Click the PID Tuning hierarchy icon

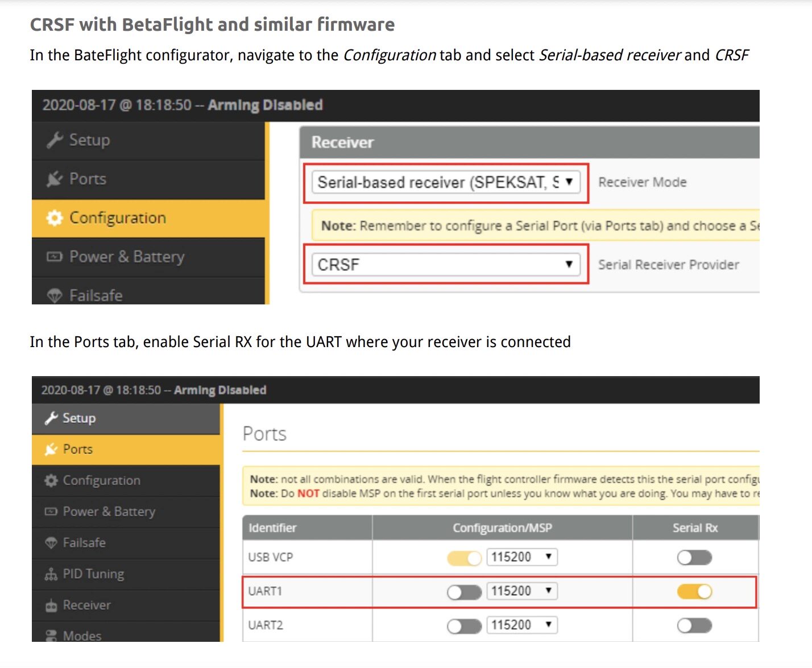pyautogui.click(x=51, y=574)
